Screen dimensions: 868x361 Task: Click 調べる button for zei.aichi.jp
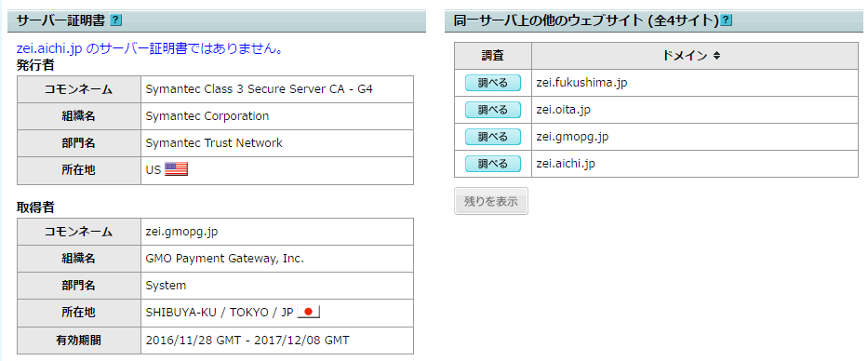493,164
